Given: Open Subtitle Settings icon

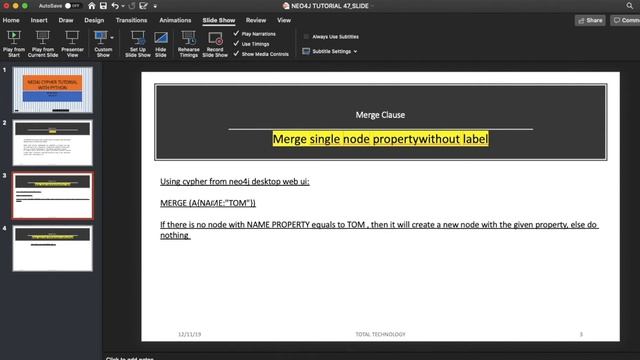Looking at the screenshot, I should tap(306, 51).
